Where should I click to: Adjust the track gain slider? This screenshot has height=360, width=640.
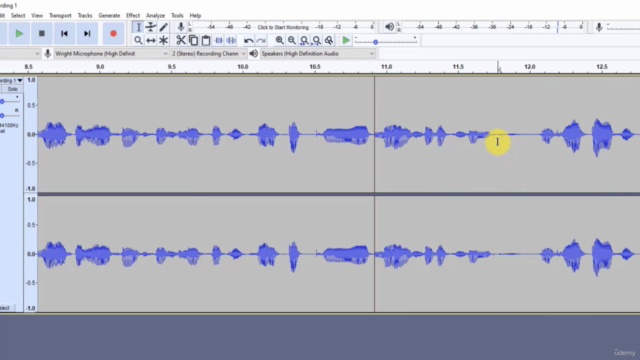pyautogui.click(x=2, y=101)
